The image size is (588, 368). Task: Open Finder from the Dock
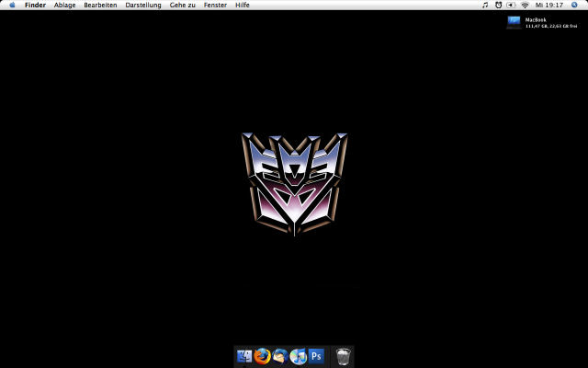point(244,356)
